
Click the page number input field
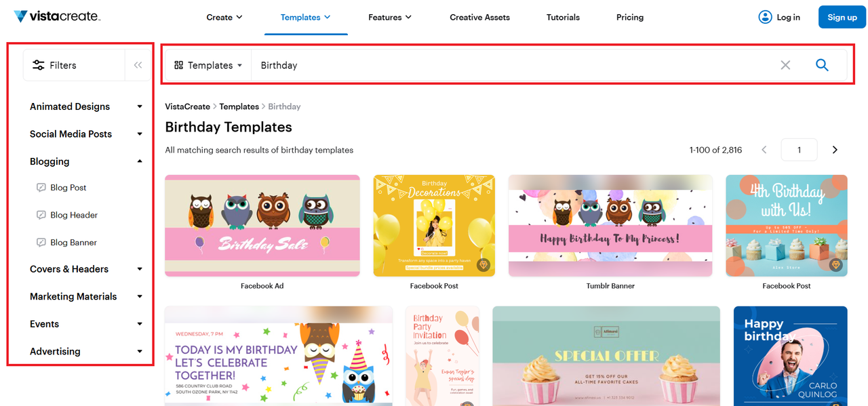click(x=799, y=150)
